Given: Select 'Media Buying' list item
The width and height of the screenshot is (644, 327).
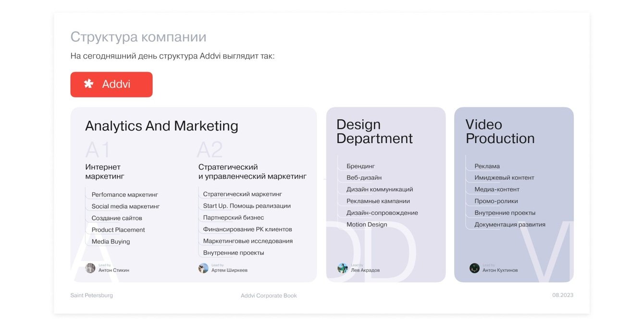Looking at the screenshot, I should point(111,242).
